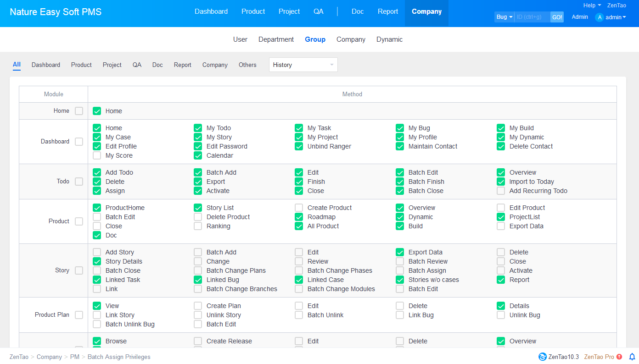Uncheck the Unbind Ranger checkbox
The image size is (639, 364).
point(299,146)
